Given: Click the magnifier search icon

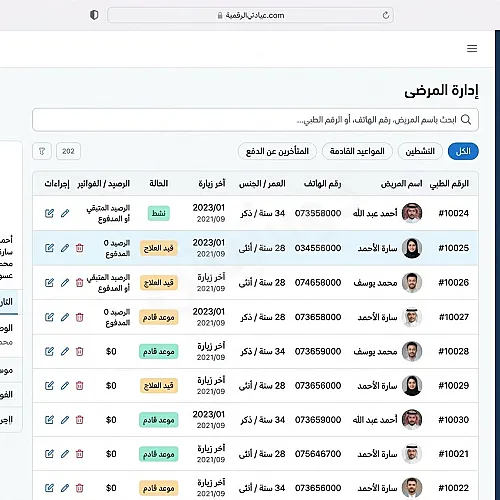Looking at the screenshot, I should pyautogui.click(x=466, y=119).
